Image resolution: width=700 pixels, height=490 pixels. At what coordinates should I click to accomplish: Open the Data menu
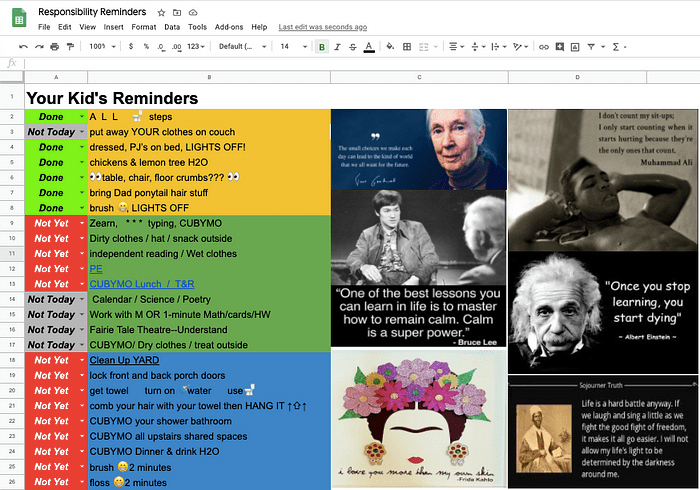tap(172, 27)
